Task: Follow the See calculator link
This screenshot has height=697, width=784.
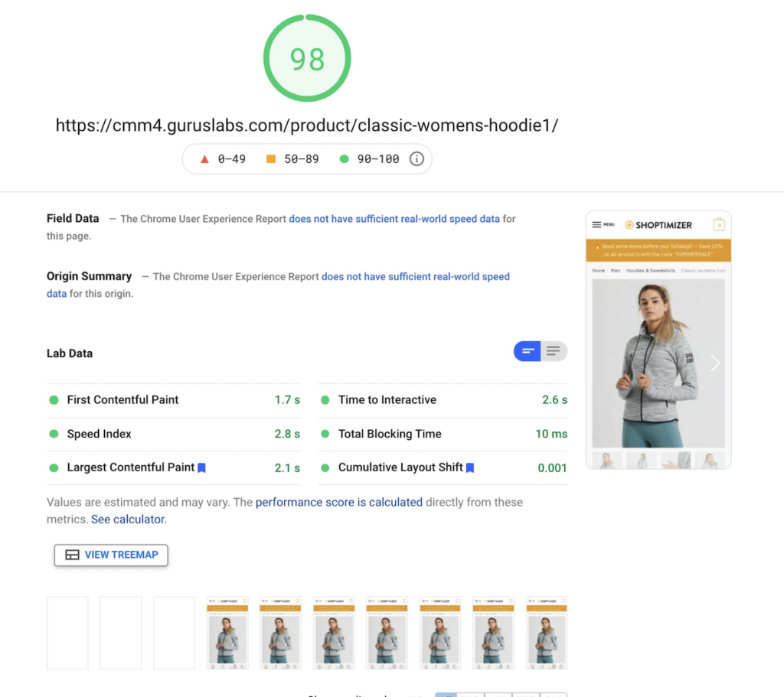Action: [x=128, y=519]
